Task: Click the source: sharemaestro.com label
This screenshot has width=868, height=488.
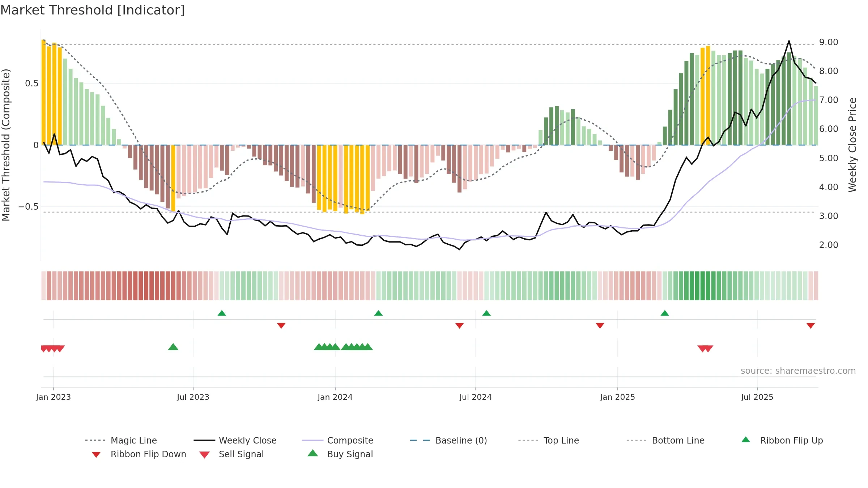Action: 798,371
